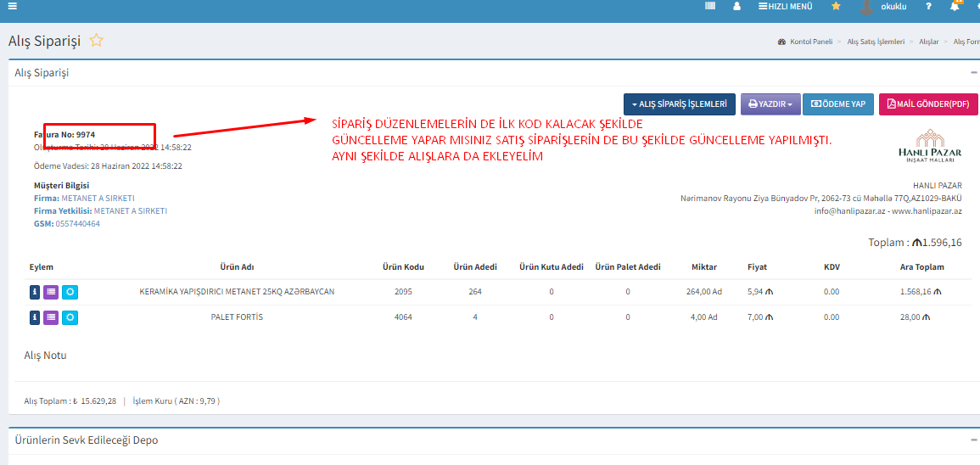Open the hamburger sidebar menu
Viewport: 980px width, 465px height.
12,6
